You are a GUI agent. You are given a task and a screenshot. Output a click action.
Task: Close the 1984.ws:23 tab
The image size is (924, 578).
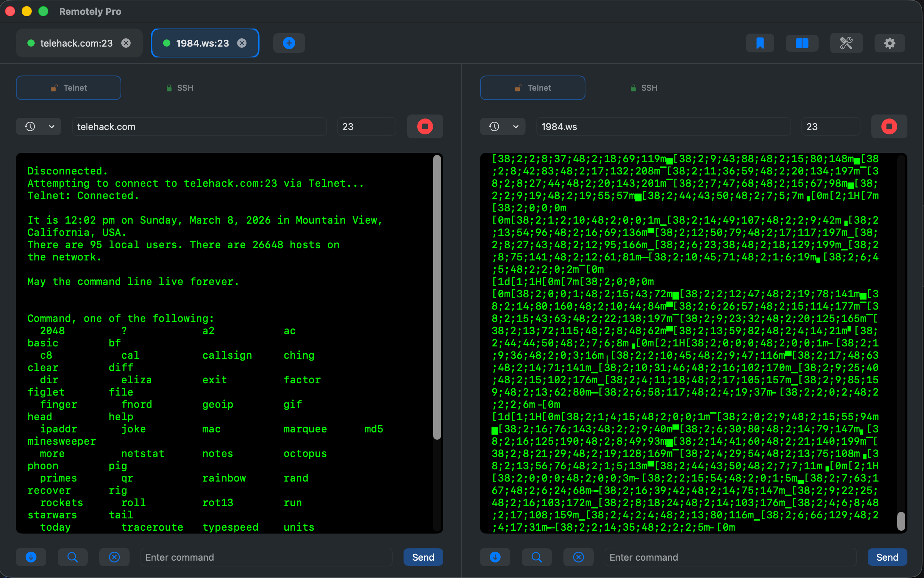click(x=242, y=43)
